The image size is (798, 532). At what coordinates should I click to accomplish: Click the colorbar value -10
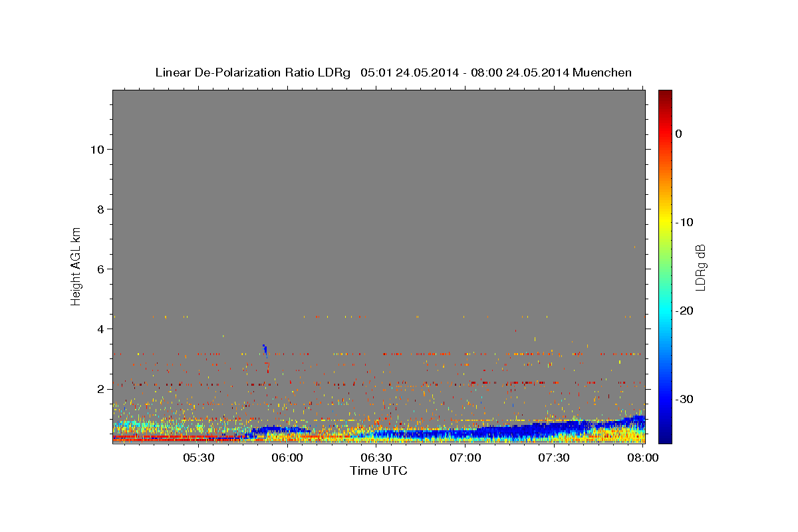(x=685, y=222)
